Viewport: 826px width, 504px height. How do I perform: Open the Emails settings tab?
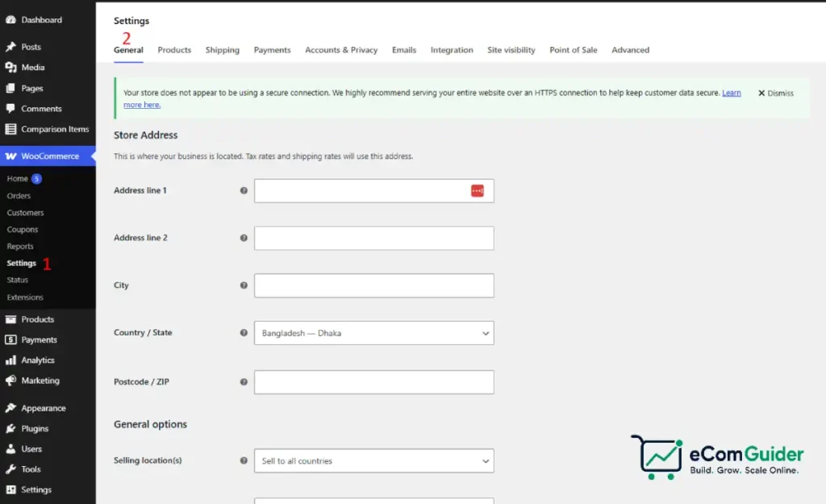[404, 50]
